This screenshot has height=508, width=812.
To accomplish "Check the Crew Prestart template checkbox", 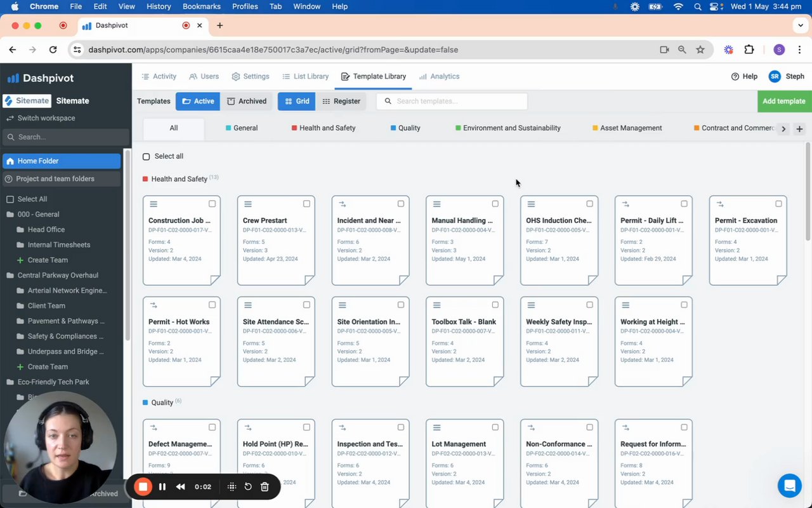I will (306, 204).
